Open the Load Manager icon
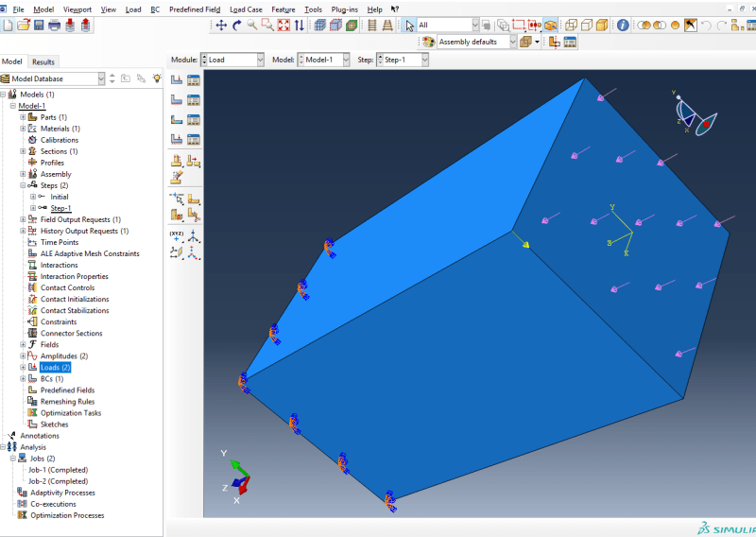The height and width of the screenshot is (537, 756). coord(194,80)
